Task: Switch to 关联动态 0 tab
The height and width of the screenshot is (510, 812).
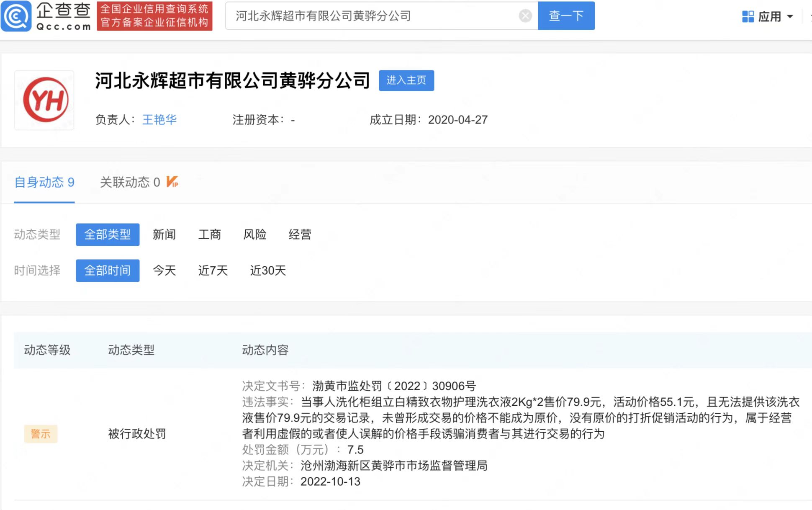Action: click(130, 182)
